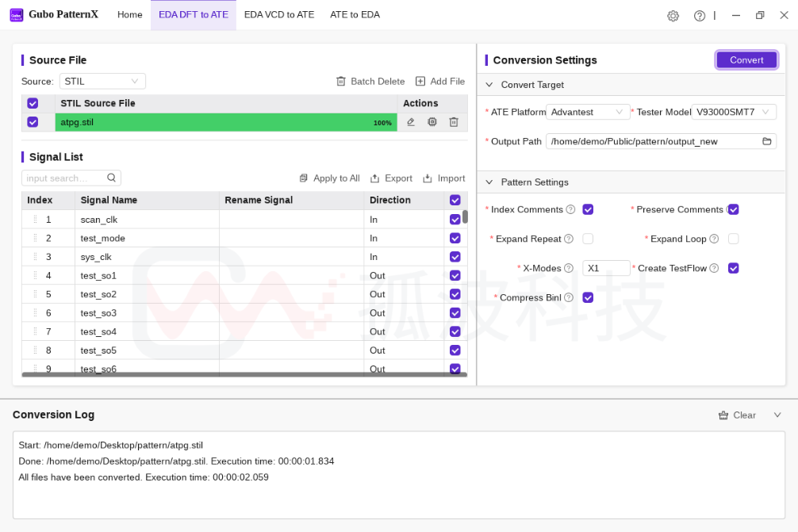Click the Rename Signal cell for test_mode
The image size is (798, 532).
coord(292,238)
